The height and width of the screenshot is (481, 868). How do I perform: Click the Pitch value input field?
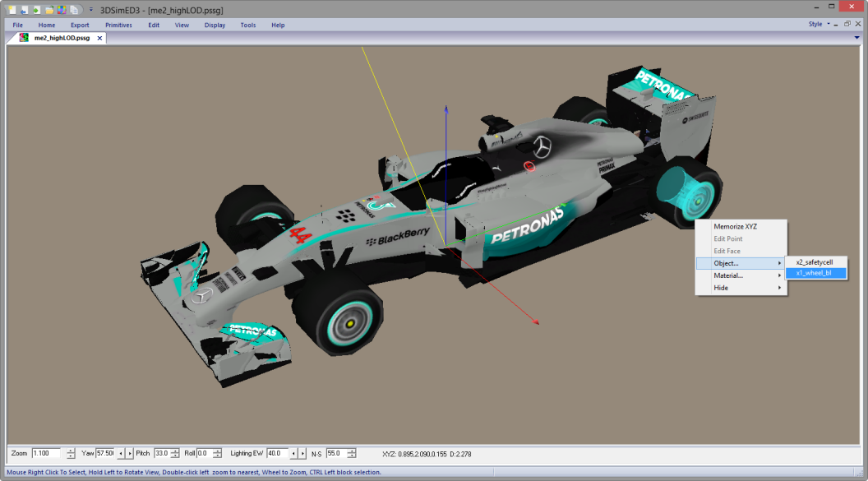[x=162, y=453]
